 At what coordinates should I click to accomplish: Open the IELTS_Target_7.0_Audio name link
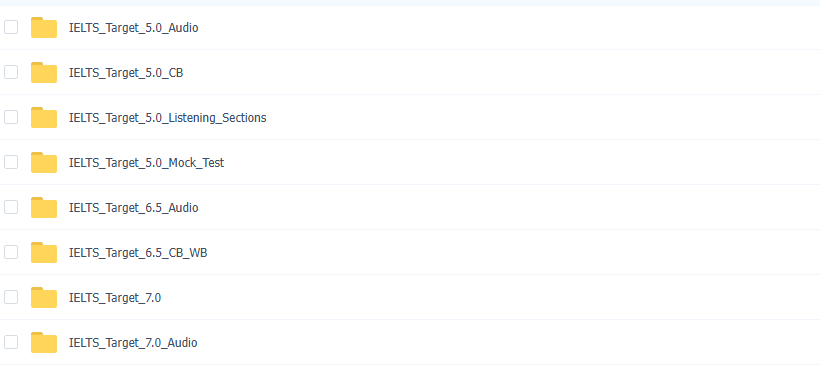coord(133,343)
